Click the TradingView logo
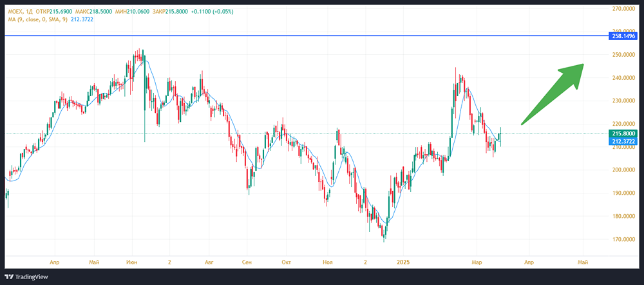The image size is (644, 285). (26, 277)
